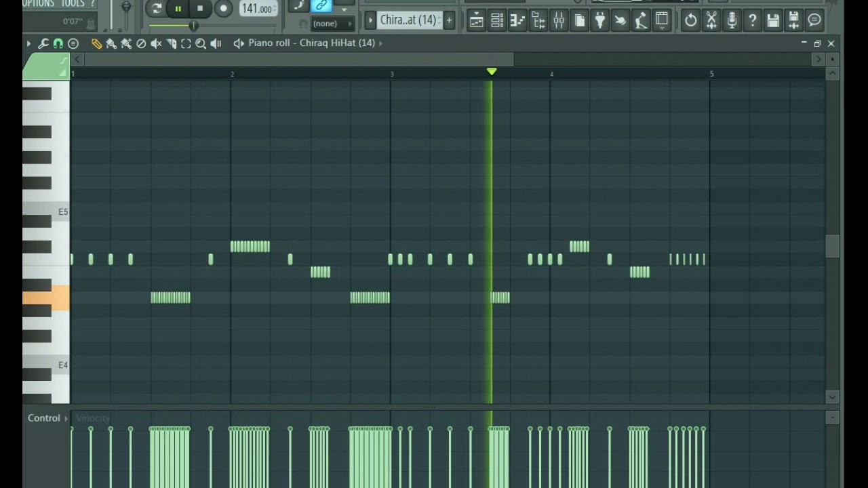Open the Chira..at (14) pattern selector
Viewport: 868px width, 488px height.
[409, 20]
